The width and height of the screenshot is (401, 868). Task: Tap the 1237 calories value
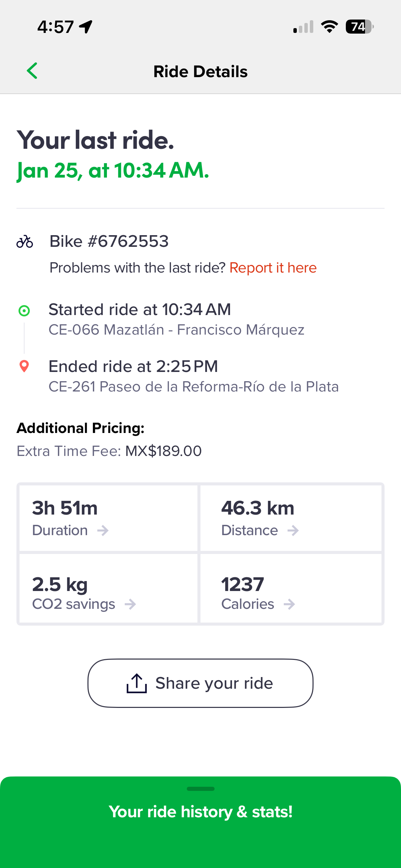pos(243,584)
